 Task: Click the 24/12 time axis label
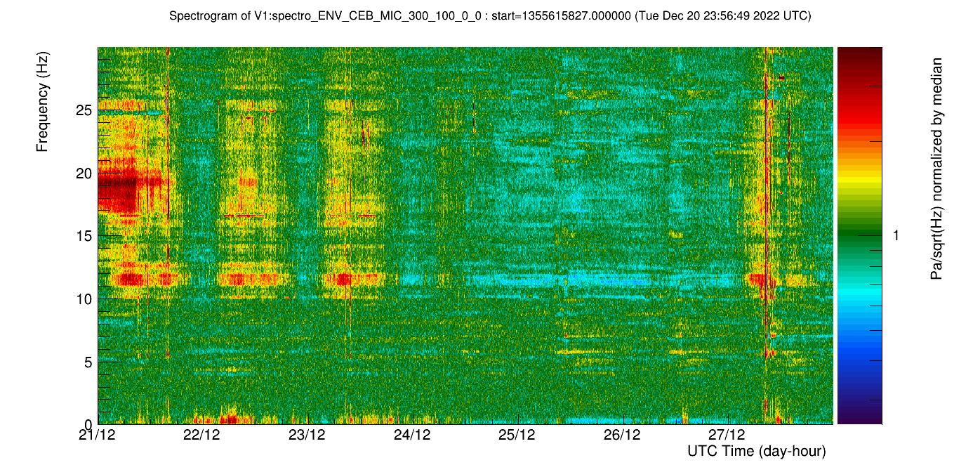(413, 435)
